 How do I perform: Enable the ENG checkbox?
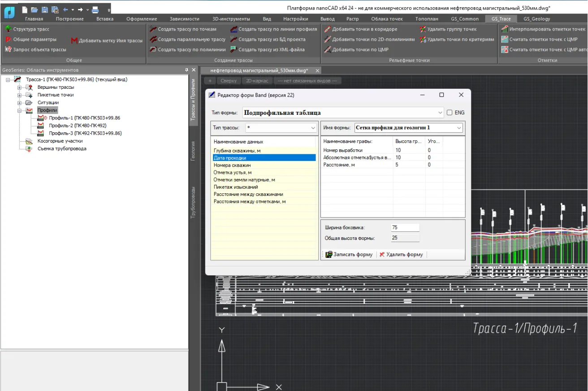coord(450,113)
